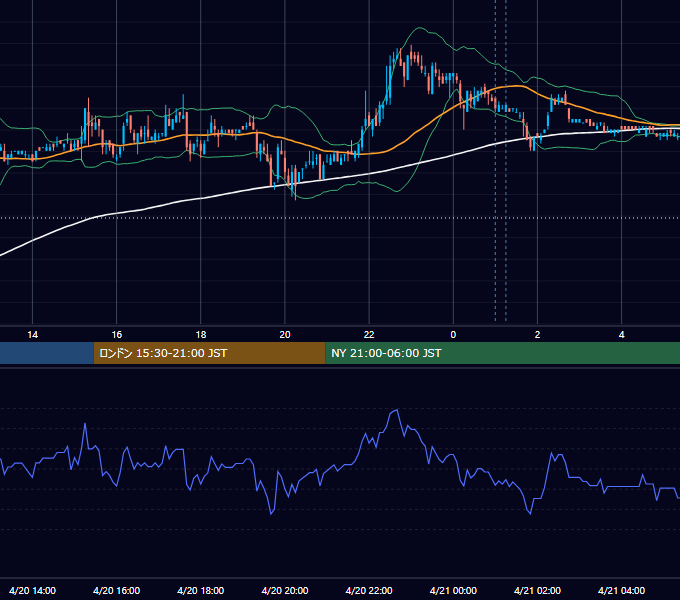Image resolution: width=680 pixels, height=600 pixels.
Task: Click the hour label 14 on the price chart axis
Action: (x=33, y=335)
